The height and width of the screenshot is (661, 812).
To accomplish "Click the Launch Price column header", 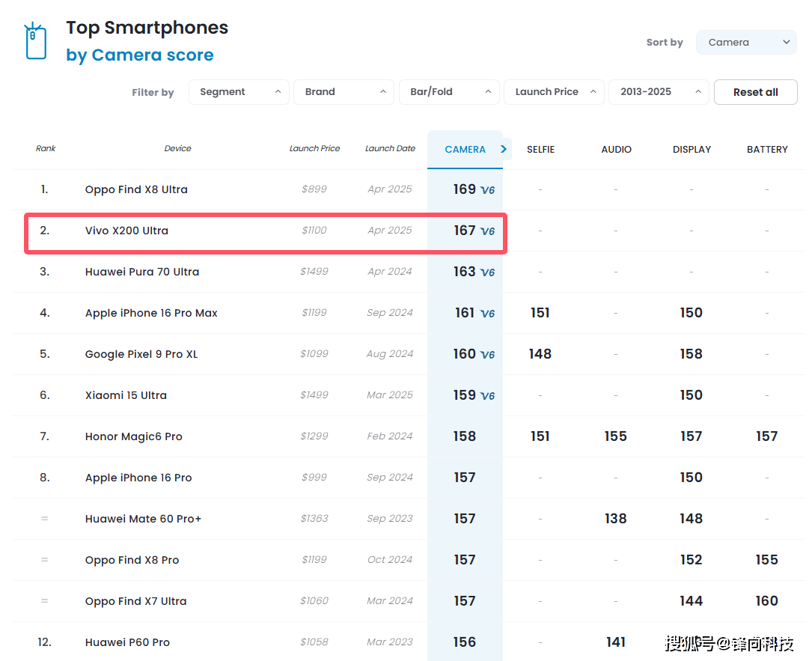I will tap(314, 149).
